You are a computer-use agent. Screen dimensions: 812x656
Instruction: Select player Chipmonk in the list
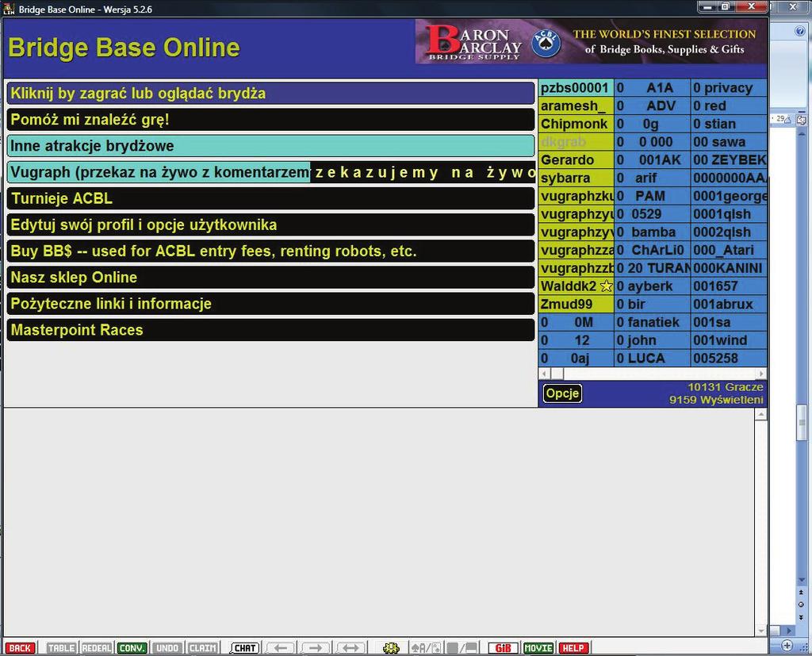[576, 125]
